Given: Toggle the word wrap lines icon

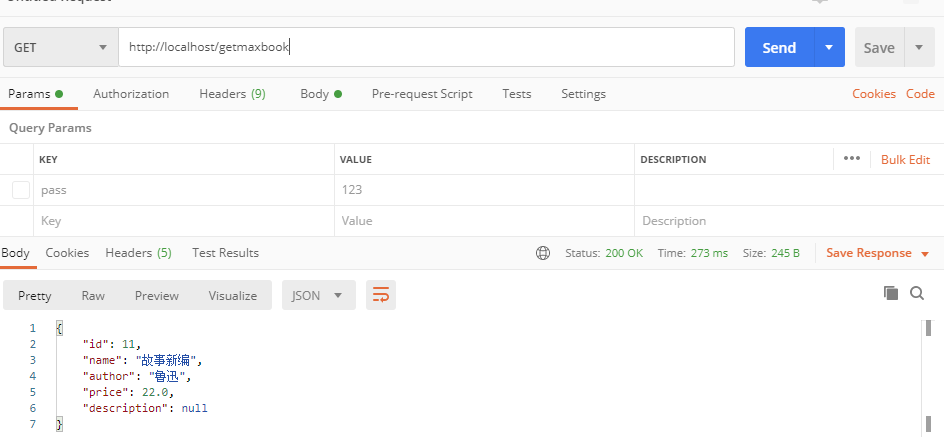Looking at the screenshot, I should pos(380,295).
